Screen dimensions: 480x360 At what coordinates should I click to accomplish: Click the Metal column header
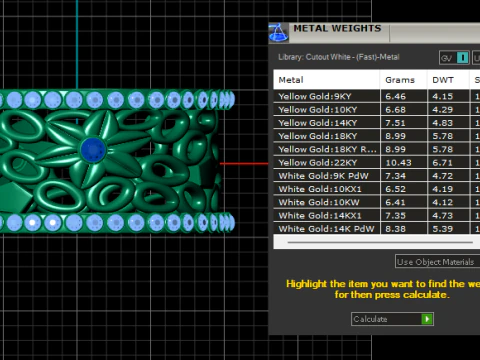coord(327,80)
